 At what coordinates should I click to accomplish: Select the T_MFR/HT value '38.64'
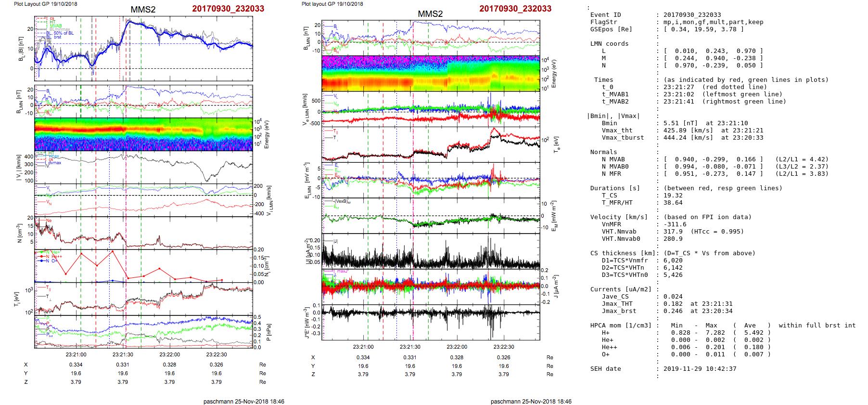673,203
